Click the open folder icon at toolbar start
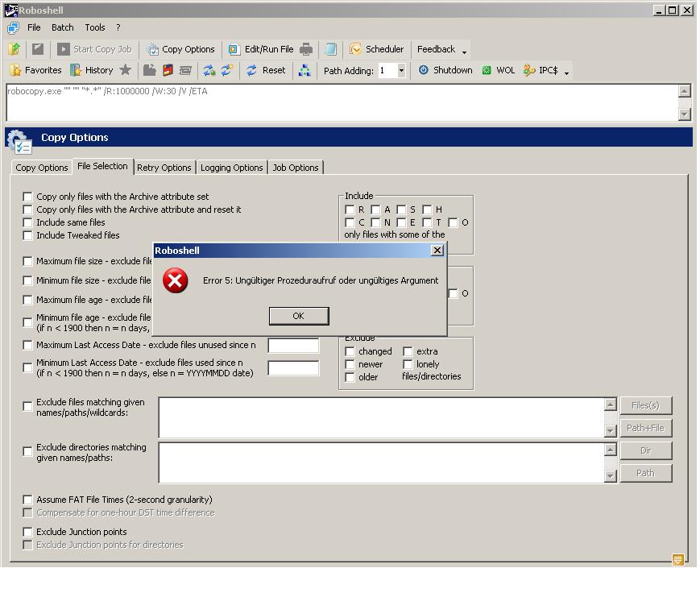Viewport: 700px width, 589px height. pyautogui.click(x=14, y=49)
